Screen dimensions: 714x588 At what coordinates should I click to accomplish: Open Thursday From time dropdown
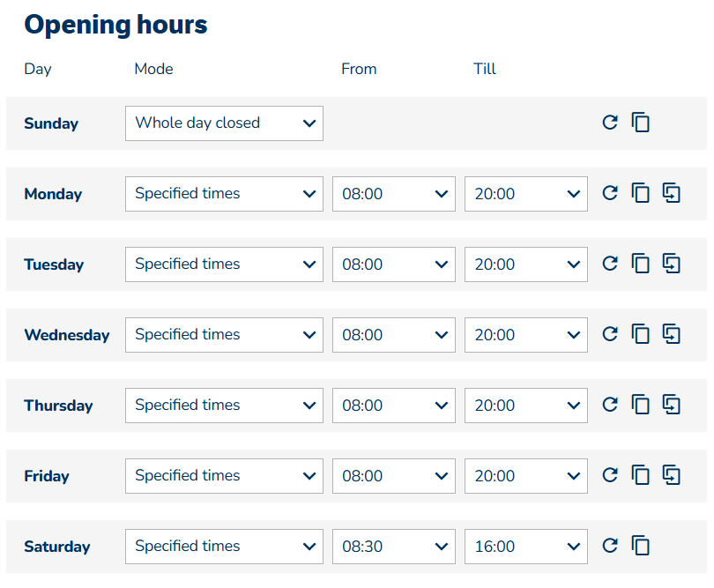coord(394,406)
